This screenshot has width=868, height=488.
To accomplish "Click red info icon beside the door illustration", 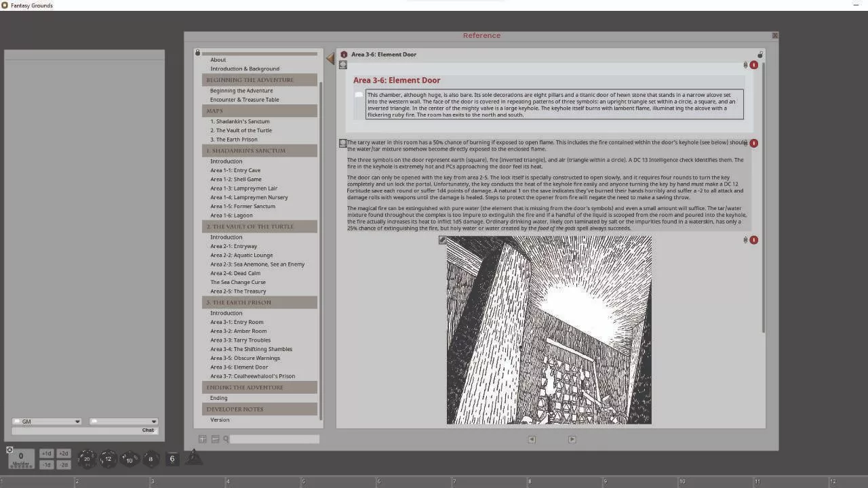I will pos(753,240).
